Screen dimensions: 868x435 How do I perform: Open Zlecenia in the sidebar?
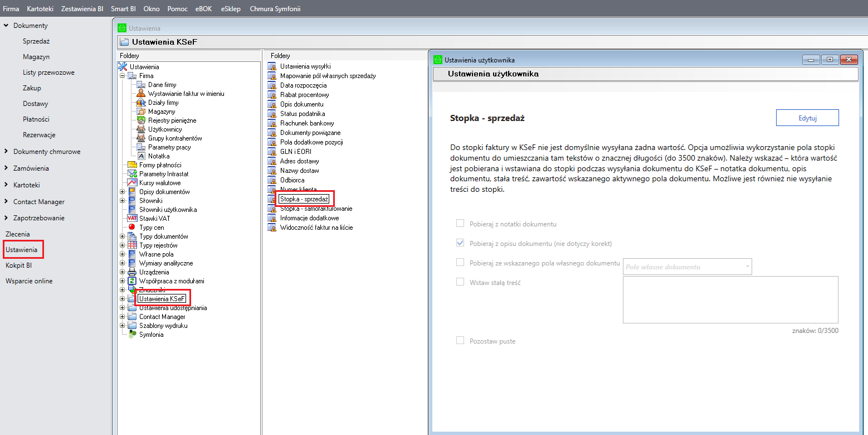pos(18,234)
